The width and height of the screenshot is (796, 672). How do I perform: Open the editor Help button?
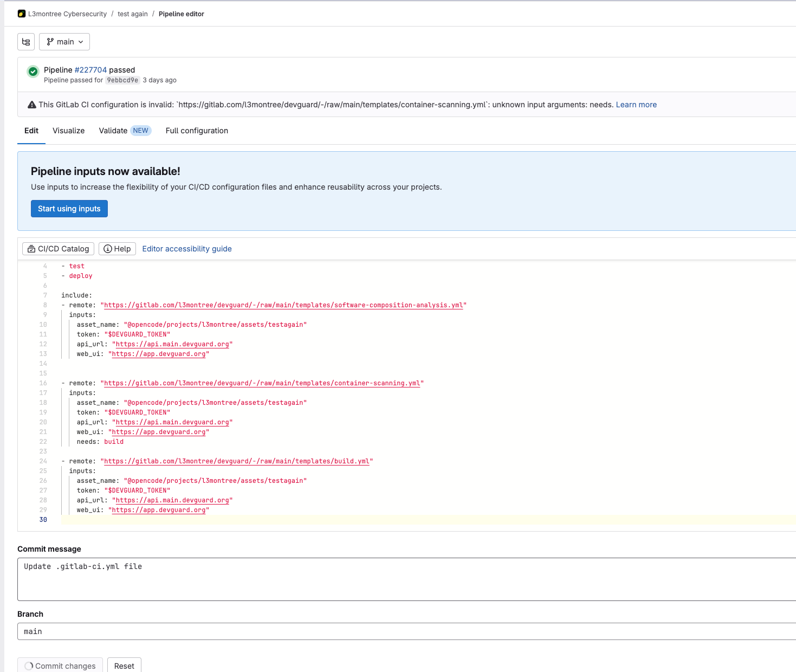[x=117, y=249]
